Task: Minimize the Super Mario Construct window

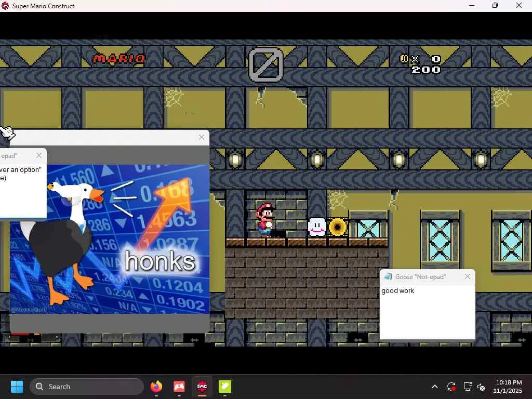Action: 472,6
